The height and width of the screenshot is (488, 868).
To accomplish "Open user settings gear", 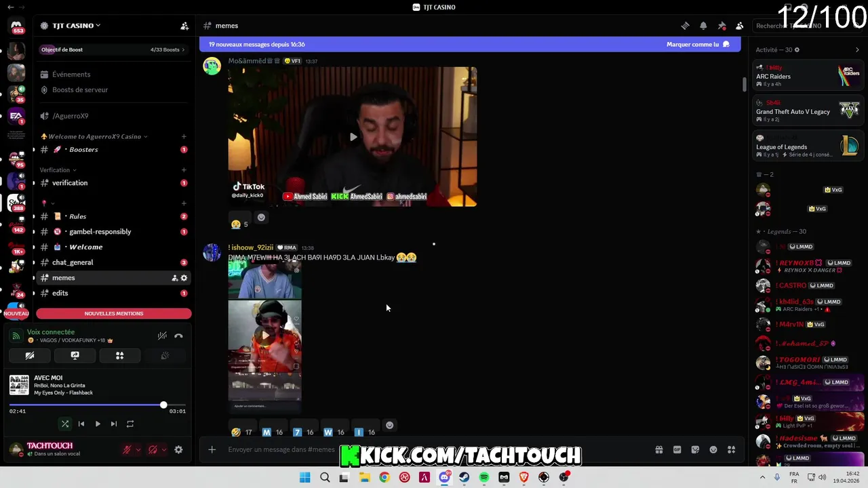I will (x=178, y=449).
